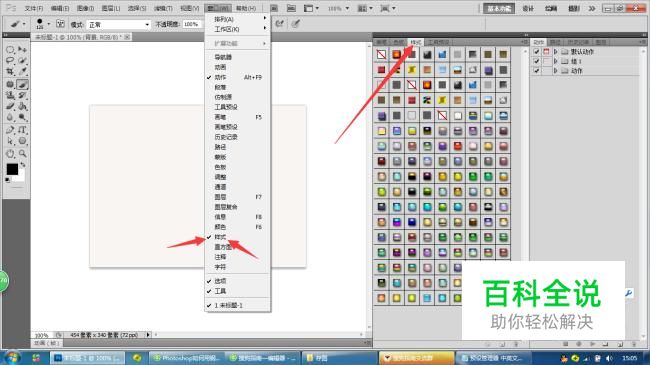Select the Dodge tool
650x365 pixels.
22,118
